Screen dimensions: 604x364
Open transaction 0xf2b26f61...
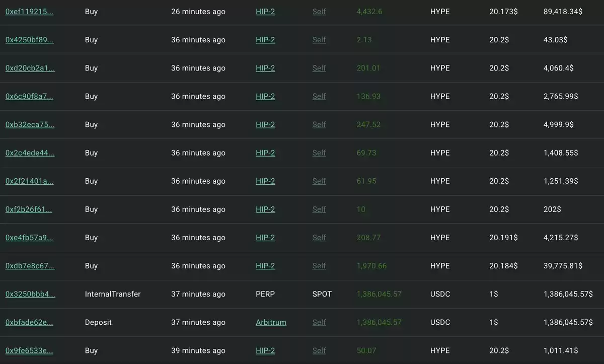(x=28, y=209)
